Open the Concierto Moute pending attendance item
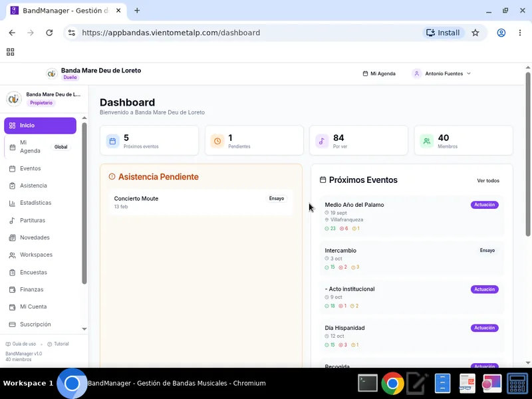The image size is (532, 399). [x=201, y=202]
